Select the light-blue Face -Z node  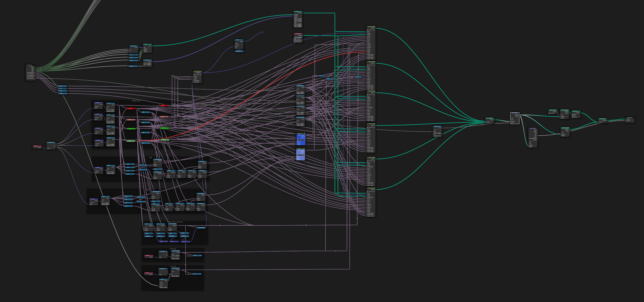(301, 154)
